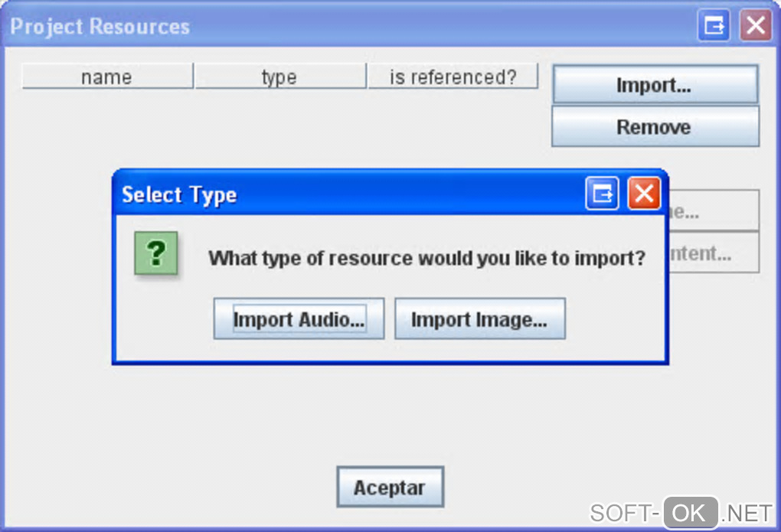
Task: Close the Project Resources window
Action: [755, 26]
